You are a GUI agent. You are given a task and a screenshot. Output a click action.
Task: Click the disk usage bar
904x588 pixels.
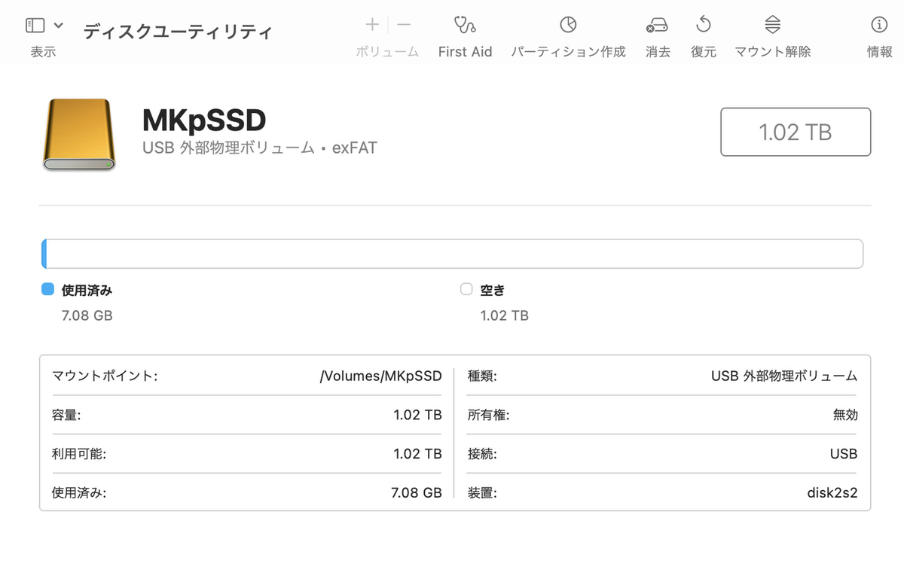[x=452, y=254]
